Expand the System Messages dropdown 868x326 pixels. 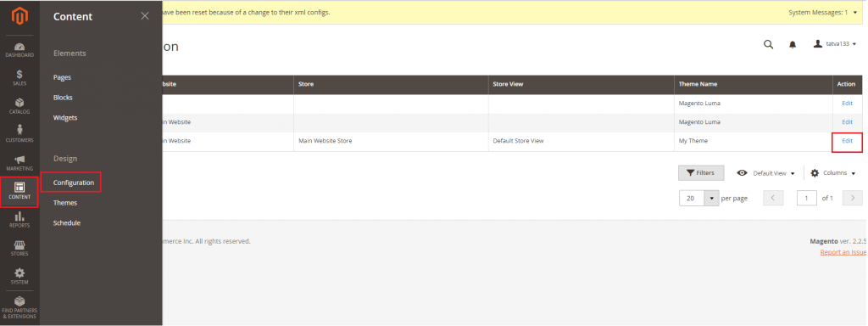point(822,12)
